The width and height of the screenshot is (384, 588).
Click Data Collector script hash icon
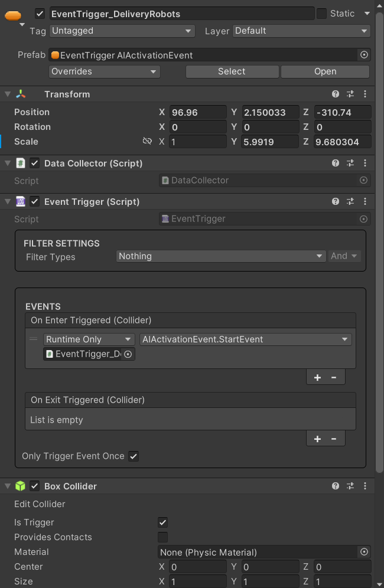(20, 163)
